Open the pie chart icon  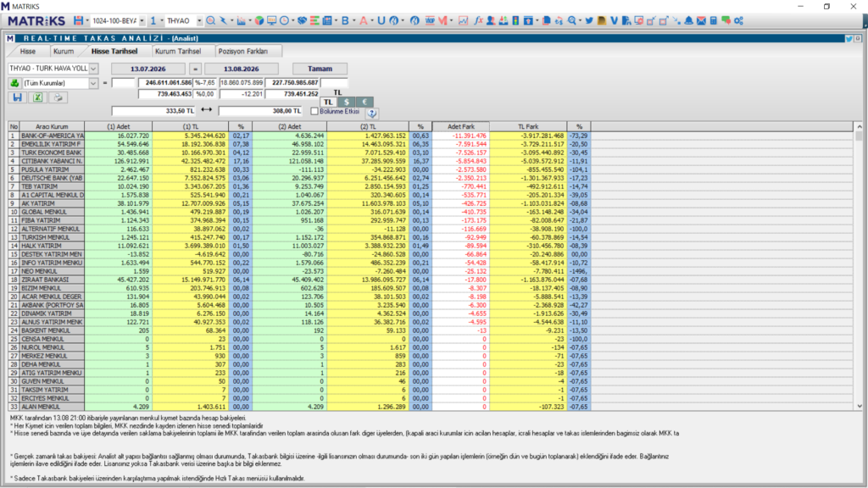pos(259,20)
